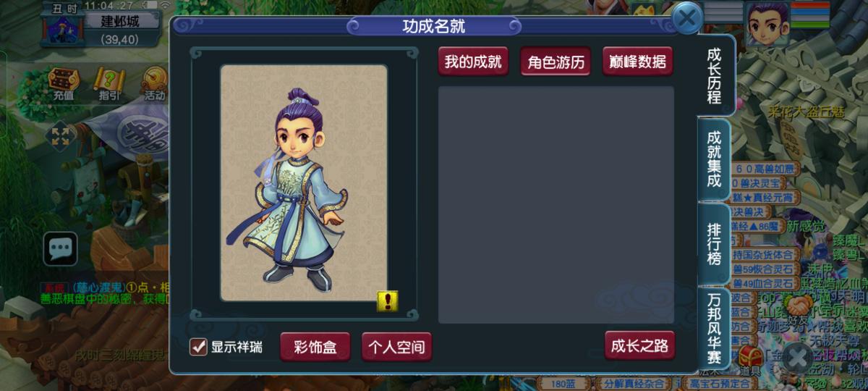The height and width of the screenshot is (391, 868).
Task: Switch to 成就集成 side tab
Action: [714, 159]
